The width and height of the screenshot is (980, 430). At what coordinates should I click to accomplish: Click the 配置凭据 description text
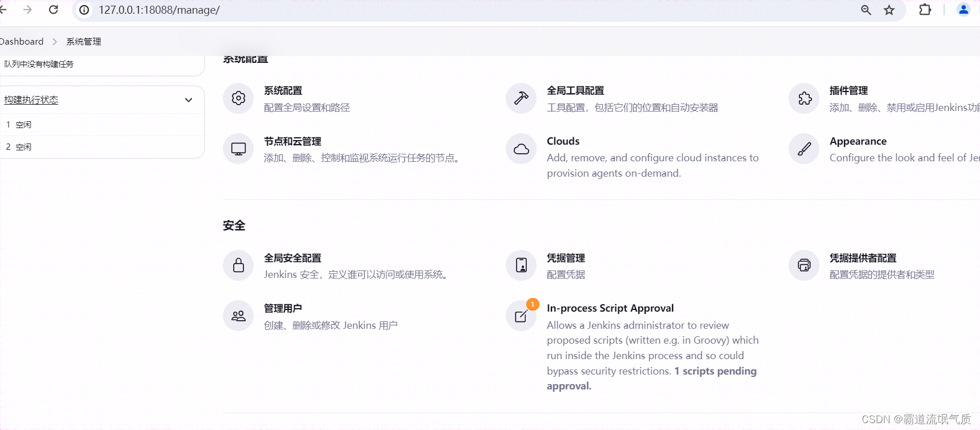(566, 274)
